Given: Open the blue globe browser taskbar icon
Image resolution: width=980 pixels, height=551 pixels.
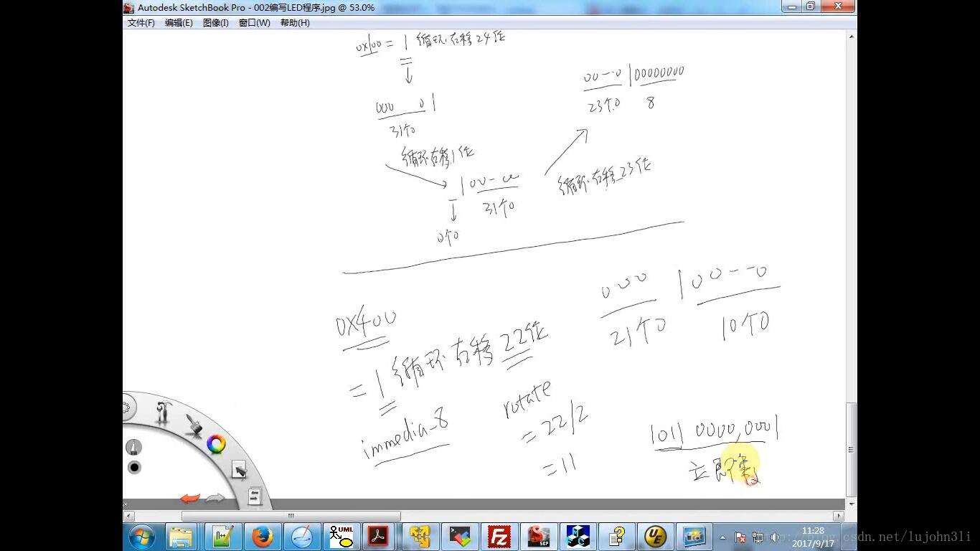Looking at the screenshot, I should (301, 537).
